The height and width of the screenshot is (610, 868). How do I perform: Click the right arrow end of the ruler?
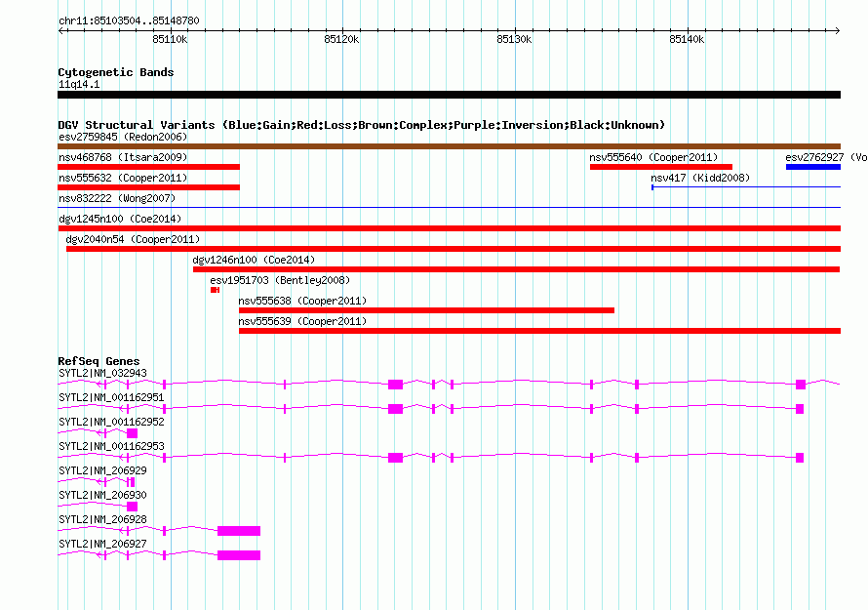(838, 30)
